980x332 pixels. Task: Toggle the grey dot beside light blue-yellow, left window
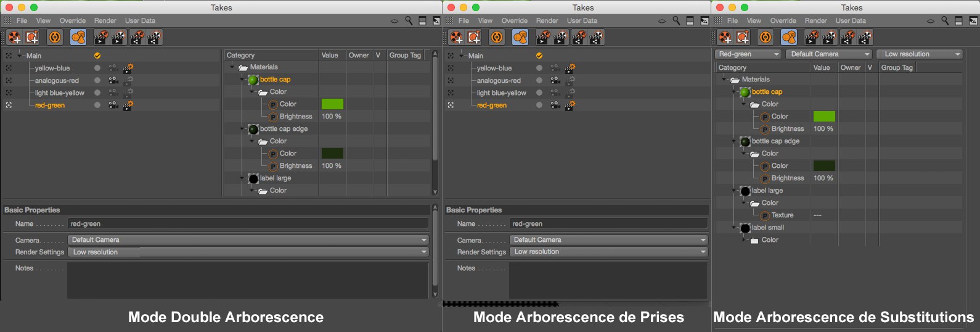(97, 93)
